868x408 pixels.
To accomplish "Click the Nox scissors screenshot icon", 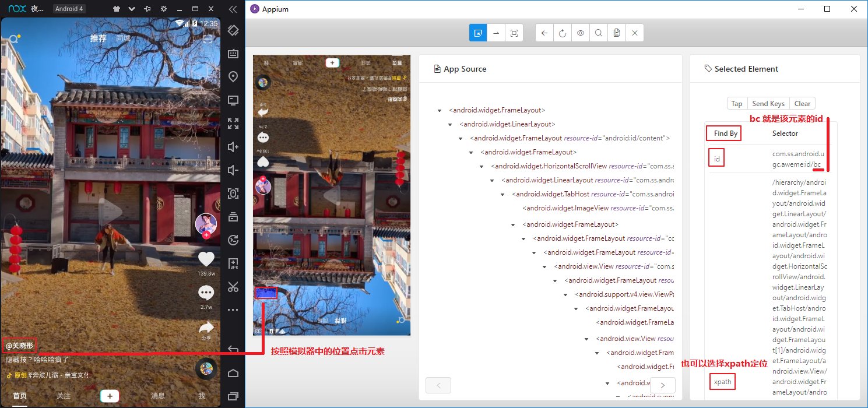I will pos(233,287).
